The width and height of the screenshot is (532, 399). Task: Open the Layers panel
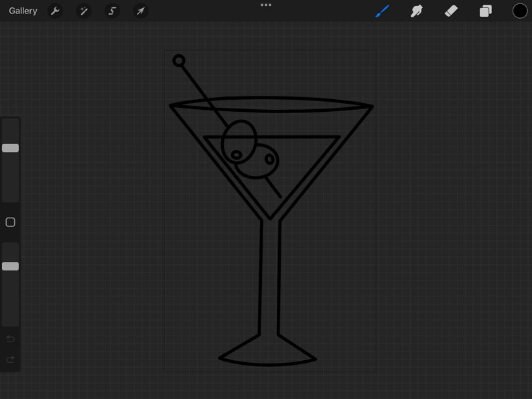point(486,11)
